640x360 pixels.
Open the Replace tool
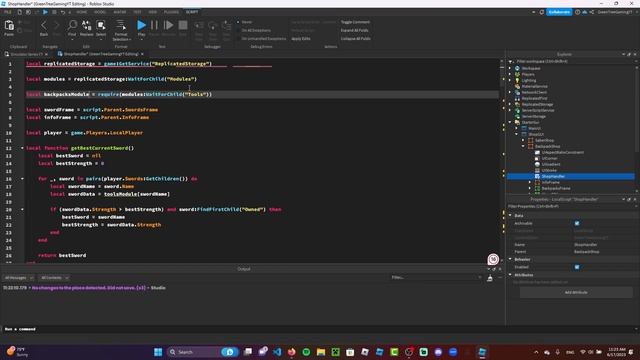(87, 28)
